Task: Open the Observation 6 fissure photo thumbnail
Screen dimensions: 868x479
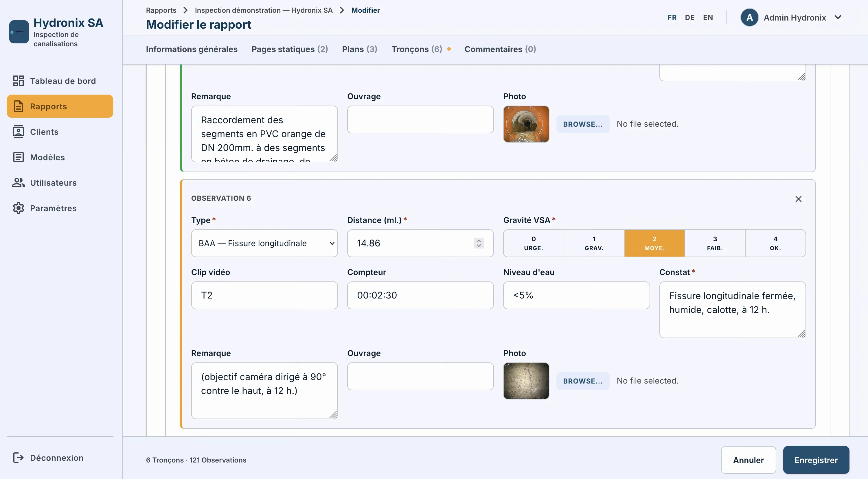Action: point(526,381)
